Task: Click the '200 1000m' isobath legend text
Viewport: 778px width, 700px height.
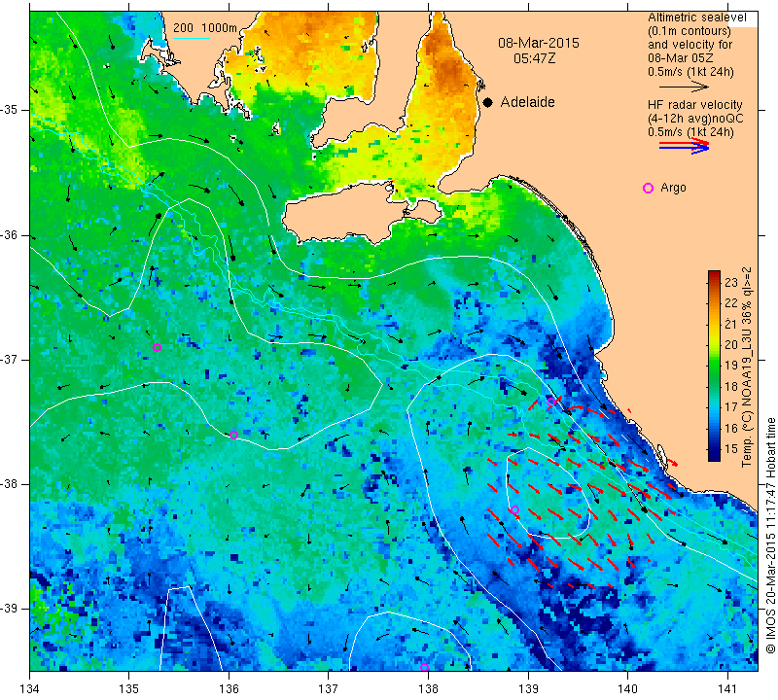Action: (x=205, y=28)
